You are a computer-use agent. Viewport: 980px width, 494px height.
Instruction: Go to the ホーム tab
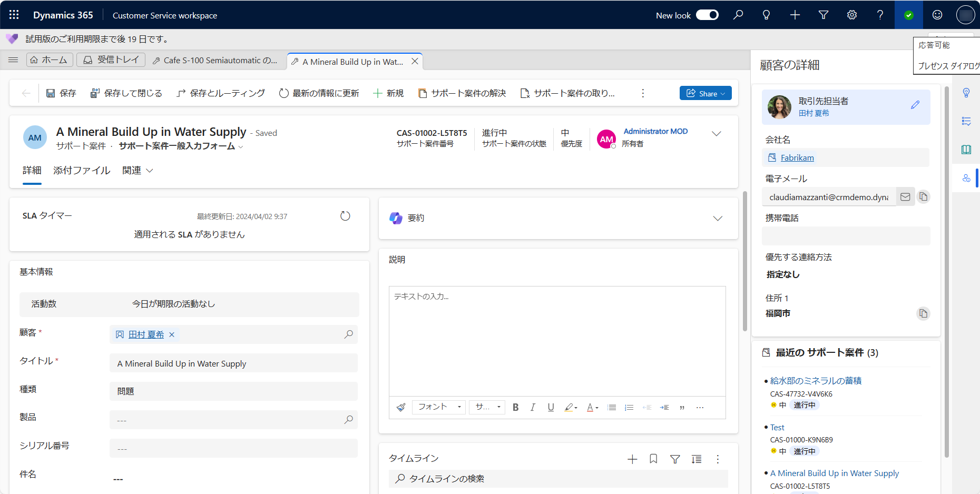coord(49,60)
